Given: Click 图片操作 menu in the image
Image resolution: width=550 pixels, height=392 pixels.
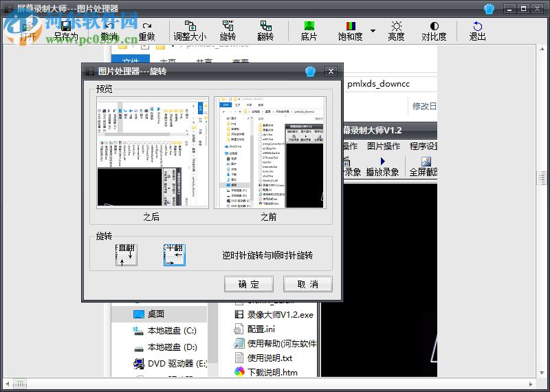Looking at the screenshot, I should (x=384, y=146).
